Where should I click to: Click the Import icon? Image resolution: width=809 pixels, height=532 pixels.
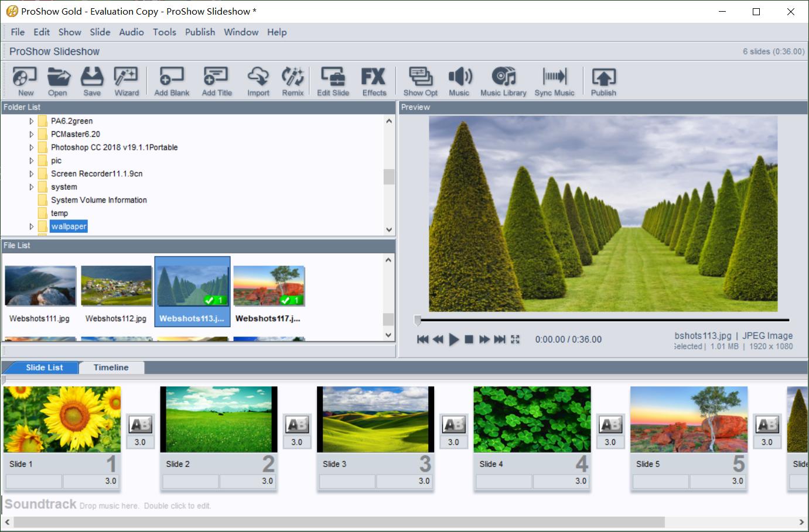click(x=258, y=81)
